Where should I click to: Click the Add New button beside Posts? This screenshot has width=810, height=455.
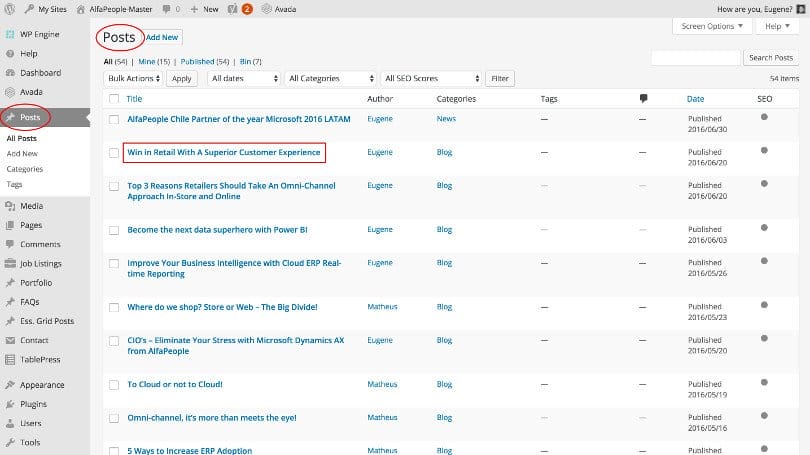tap(162, 37)
